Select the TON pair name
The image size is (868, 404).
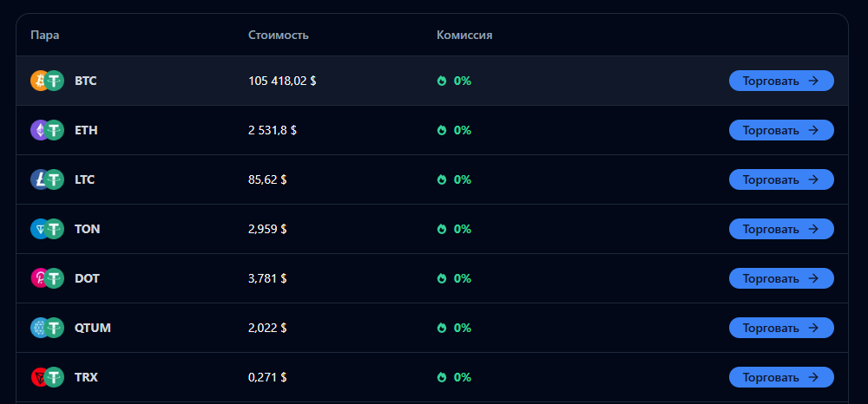(88, 230)
